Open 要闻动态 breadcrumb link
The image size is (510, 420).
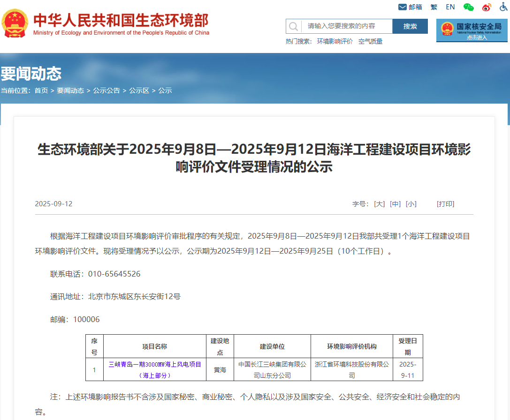pos(70,90)
